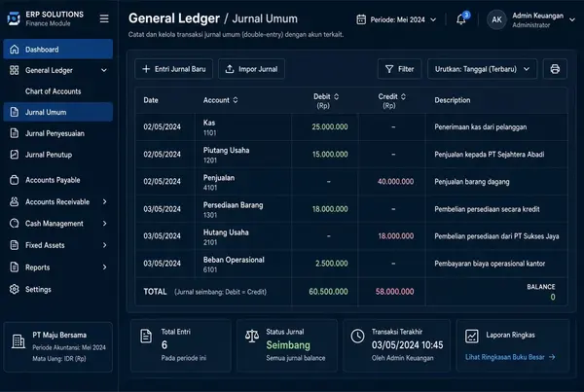Open Chart of Accounts

[x=54, y=91]
